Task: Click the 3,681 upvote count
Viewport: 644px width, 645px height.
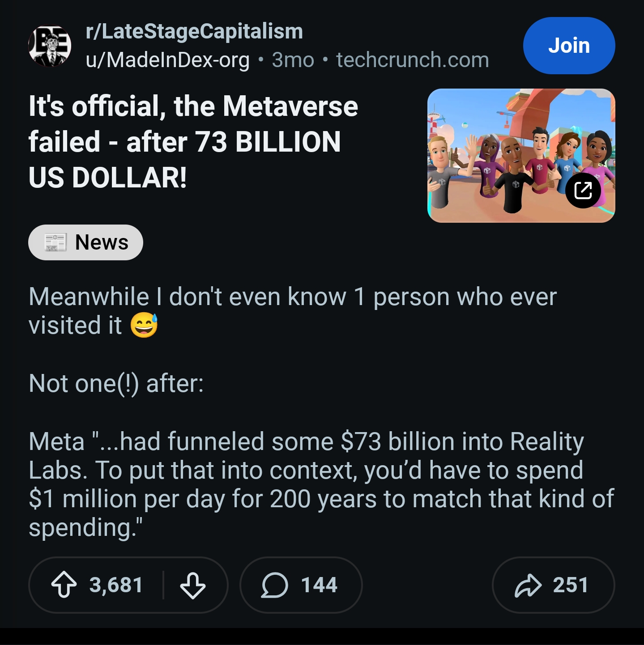Action: [116, 585]
